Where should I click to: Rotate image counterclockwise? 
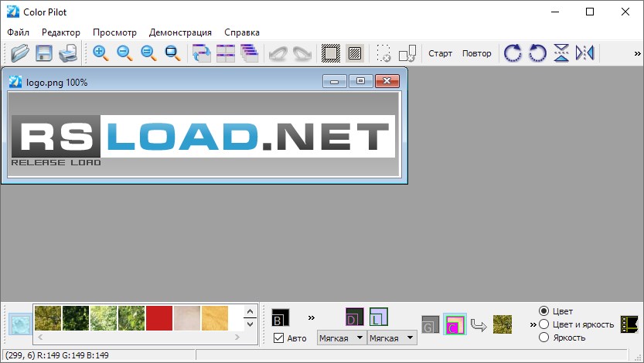[537, 53]
